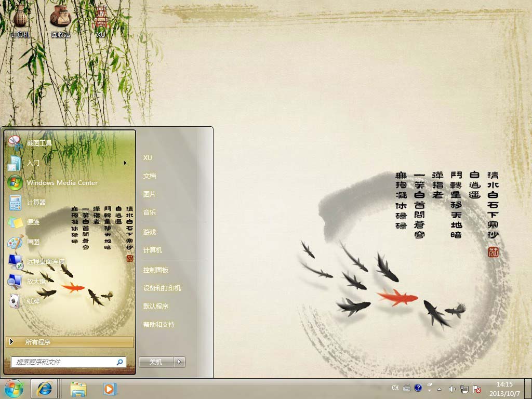Open 计算器 calculator in Start menu
The width and height of the screenshot is (532, 399).
tap(36, 203)
